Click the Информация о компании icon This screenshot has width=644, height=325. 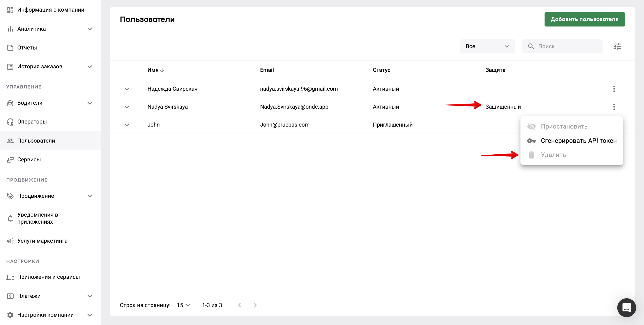[x=10, y=10]
